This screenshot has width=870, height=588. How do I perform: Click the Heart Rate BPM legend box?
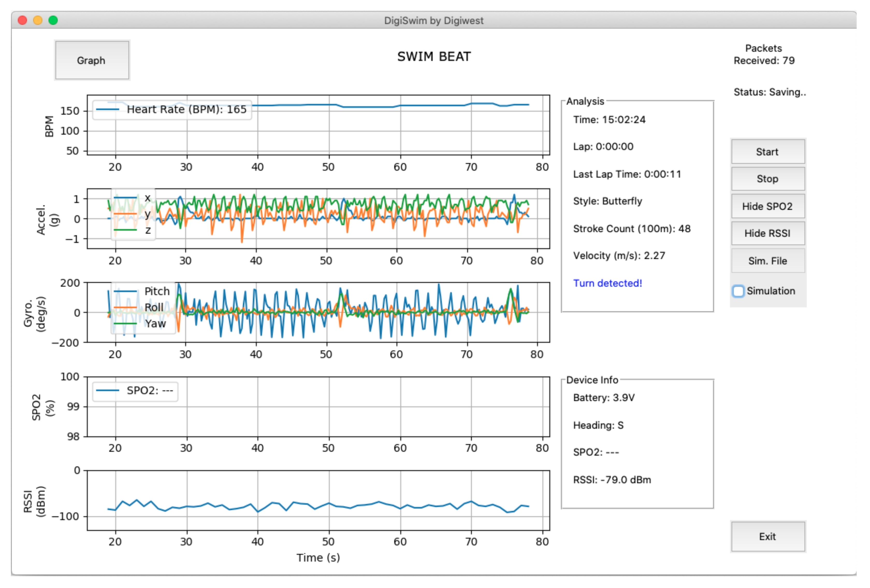coord(172,110)
